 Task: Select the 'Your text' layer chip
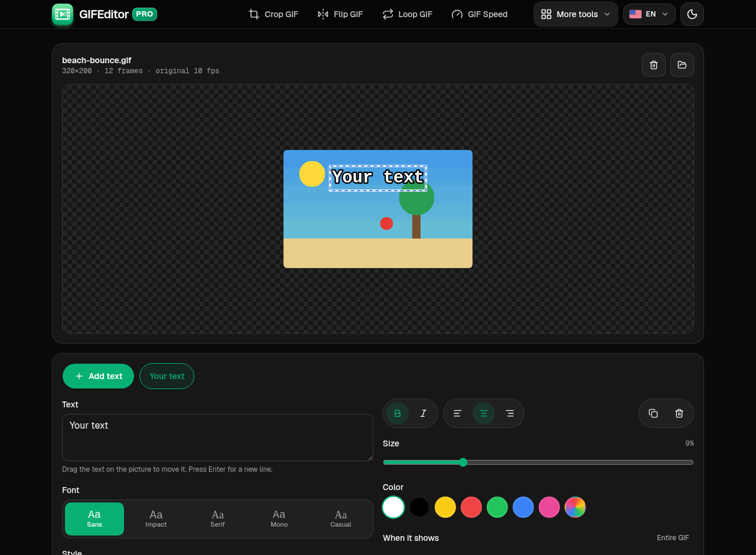click(167, 376)
